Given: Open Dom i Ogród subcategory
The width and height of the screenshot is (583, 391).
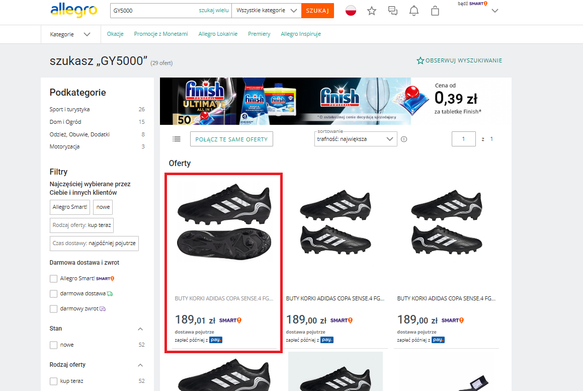Looking at the screenshot, I should pos(65,122).
